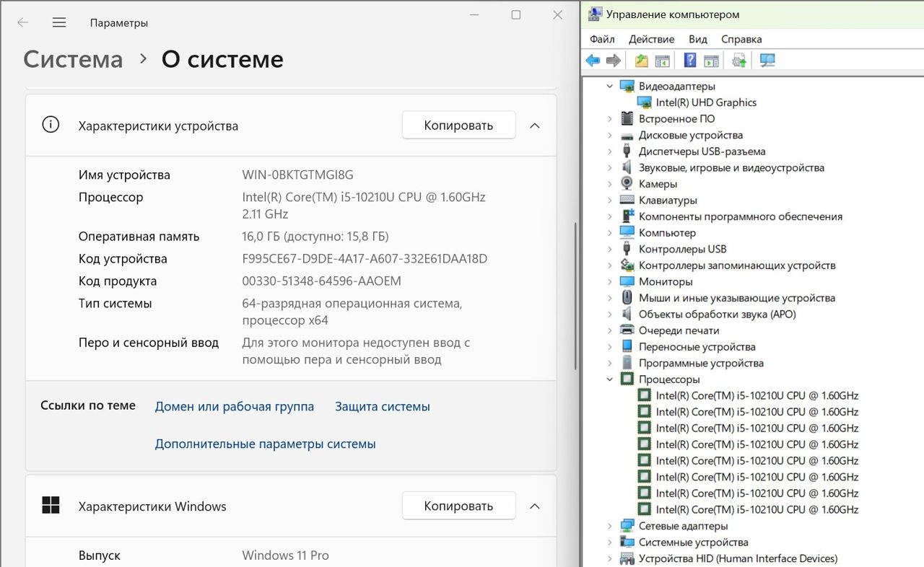Viewport: 924px width, 567px height.
Task: Click the Windows 11 Pro edition value
Action: click(285, 555)
